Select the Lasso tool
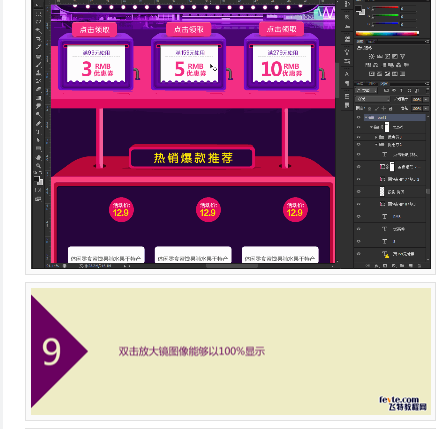This screenshot has height=429, width=443. [39, 22]
